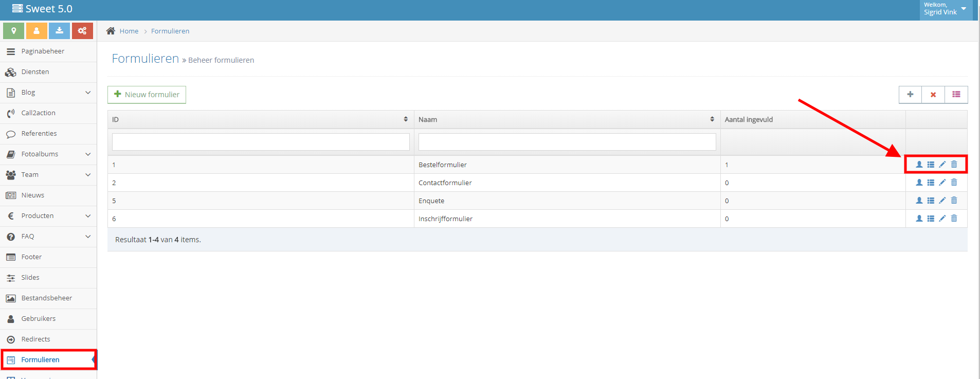
Task: Click the Sweet 5.0 logo
Action: click(x=42, y=9)
